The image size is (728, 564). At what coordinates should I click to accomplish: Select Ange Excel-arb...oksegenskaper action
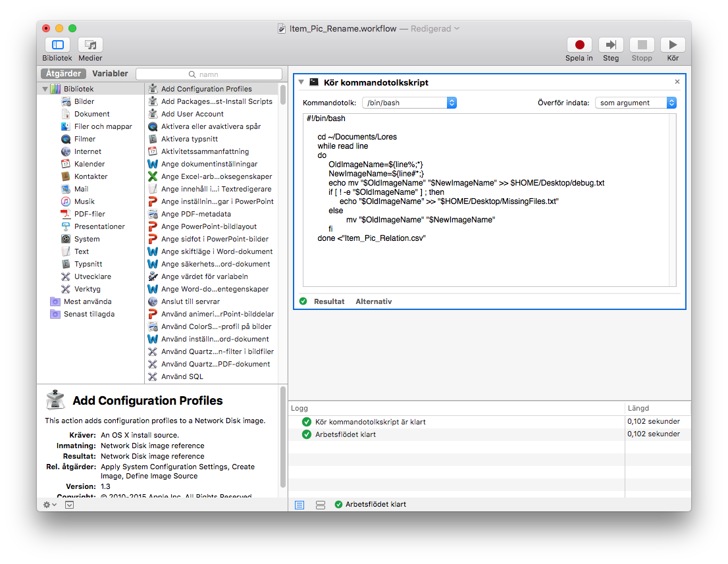[x=212, y=176]
